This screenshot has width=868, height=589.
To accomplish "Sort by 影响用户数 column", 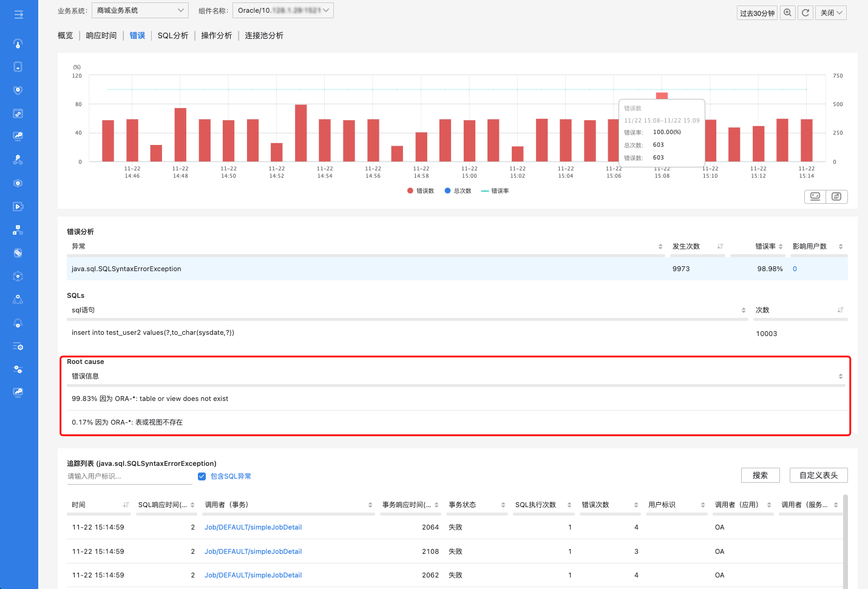I will (841, 246).
